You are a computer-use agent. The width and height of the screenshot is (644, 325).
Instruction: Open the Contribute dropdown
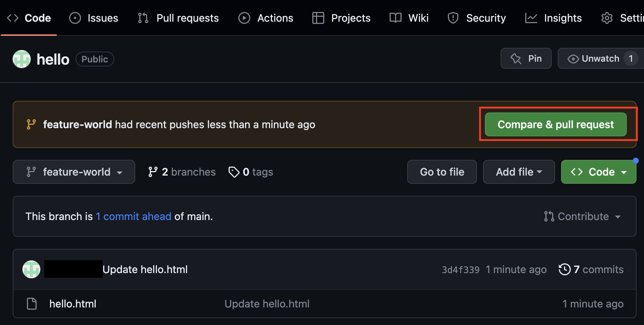click(x=583, y=216)
